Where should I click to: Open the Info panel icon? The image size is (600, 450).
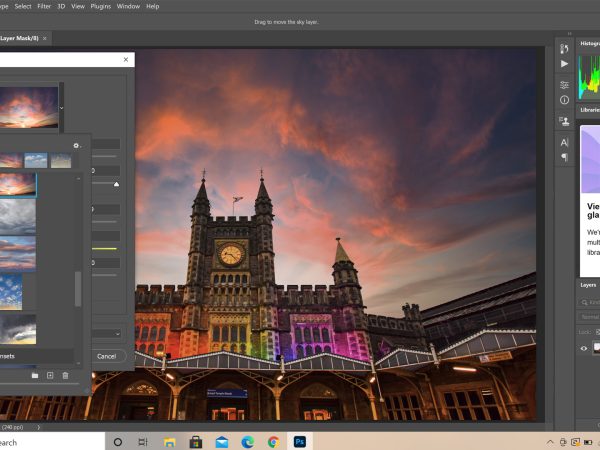coord(564,100)
